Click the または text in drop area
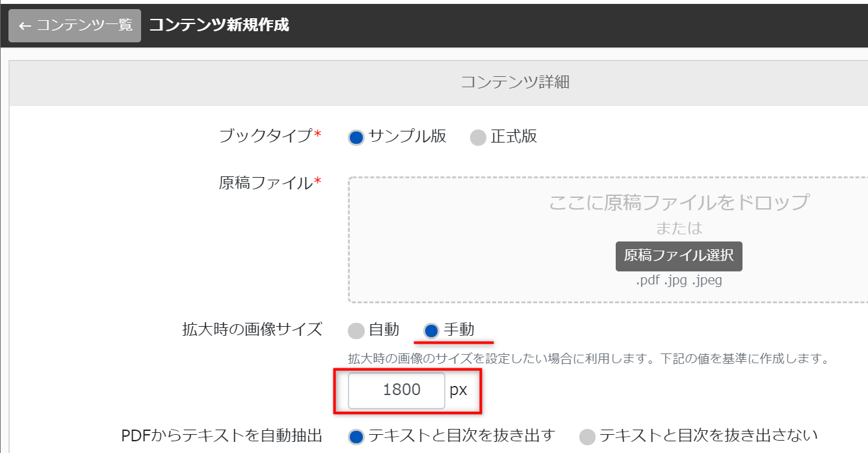868x453 pixels. [x=679, y=228]
